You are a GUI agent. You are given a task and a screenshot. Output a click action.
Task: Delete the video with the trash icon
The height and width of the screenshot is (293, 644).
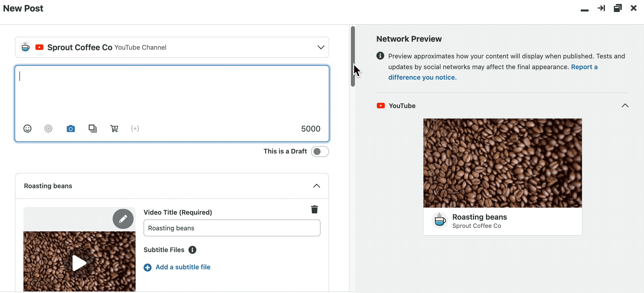[x=315, y=209]
